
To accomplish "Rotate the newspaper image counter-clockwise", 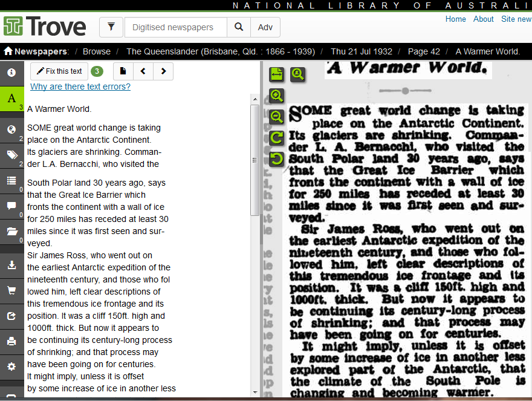I will (276, 159).
